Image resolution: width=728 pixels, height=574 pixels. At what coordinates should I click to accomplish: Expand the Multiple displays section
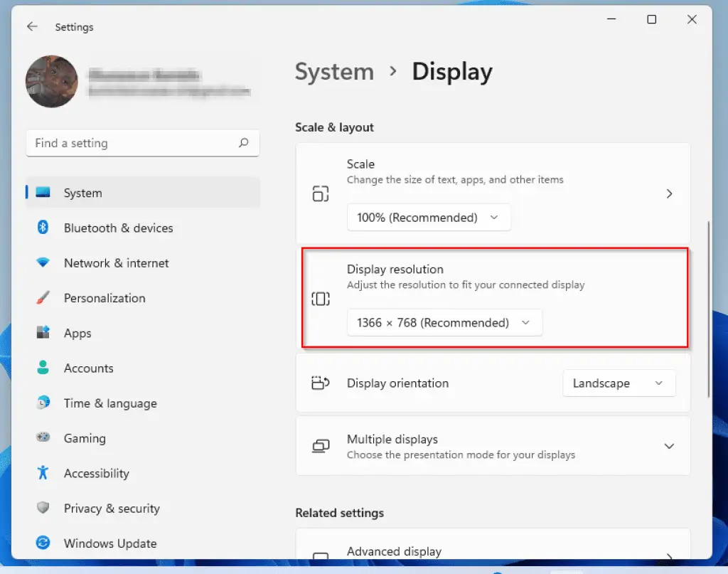[669, 446]
